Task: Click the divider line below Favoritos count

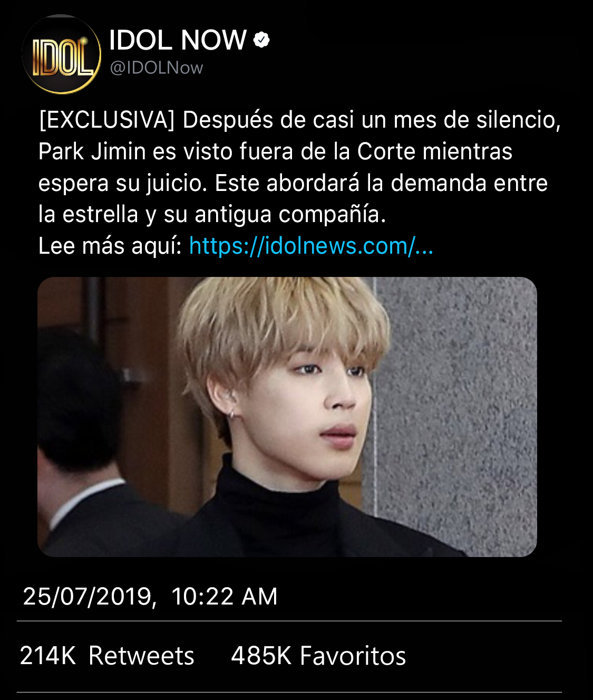Action: tap(289, 692)
